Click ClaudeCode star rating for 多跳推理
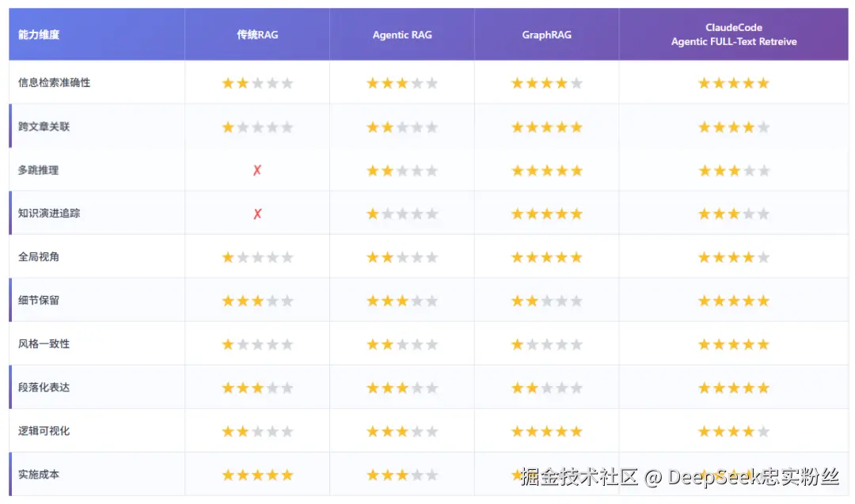Image resolution: width=855 pixels, height=504 pixels. click(x=734, y=171)
